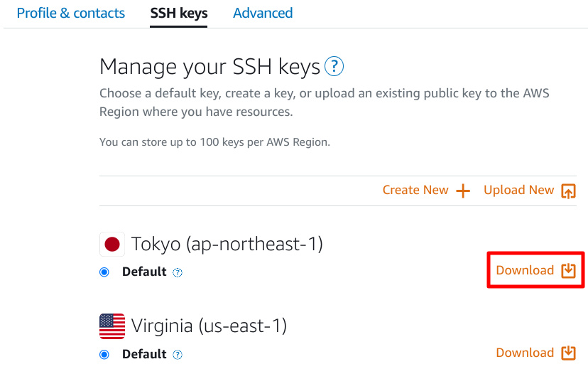The image size is (588, 369).
Task: Click the help icon next to Tokyo Default
Action: pos(178,272)
